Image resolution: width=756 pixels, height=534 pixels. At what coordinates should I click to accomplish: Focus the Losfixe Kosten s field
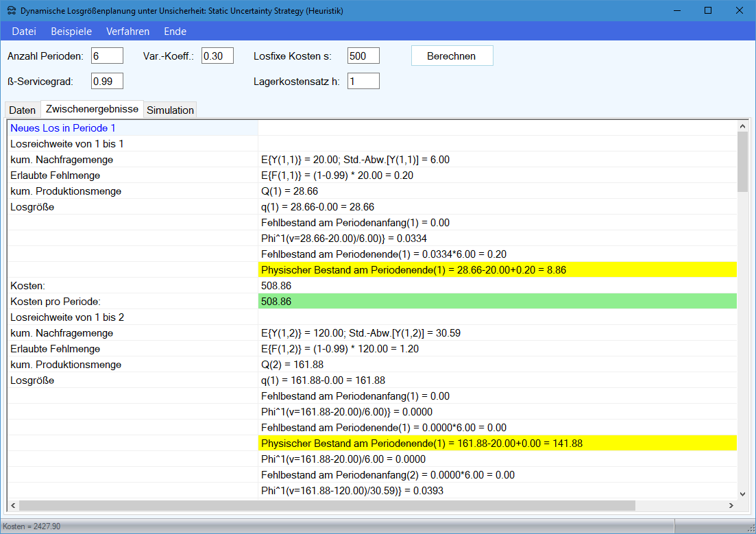[363, 56]
